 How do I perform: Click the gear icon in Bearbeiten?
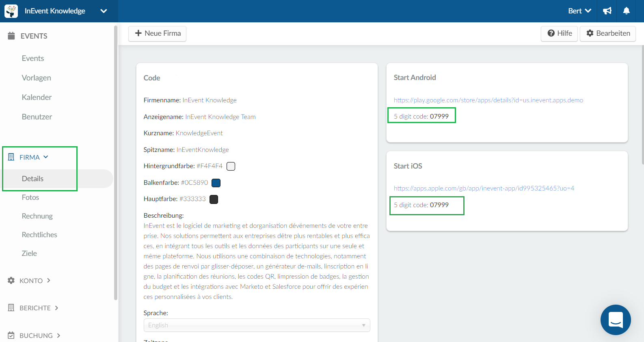pyautogui.click(x=590, y=33)
